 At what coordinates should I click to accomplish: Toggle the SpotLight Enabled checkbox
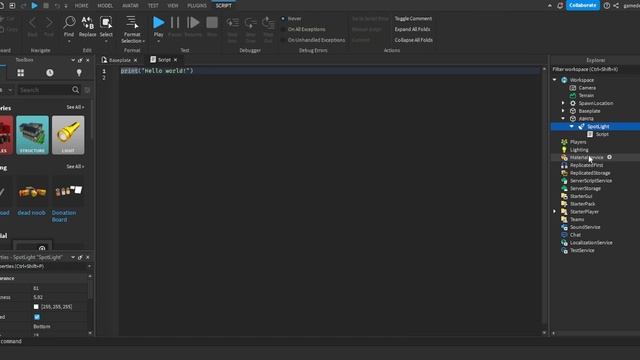(37, 317)
